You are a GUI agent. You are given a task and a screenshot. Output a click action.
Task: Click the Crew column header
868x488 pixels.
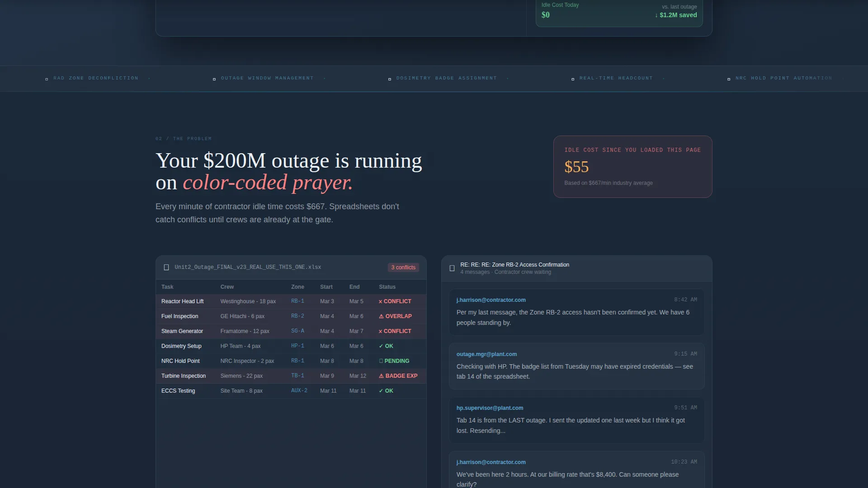click(227, 287)
